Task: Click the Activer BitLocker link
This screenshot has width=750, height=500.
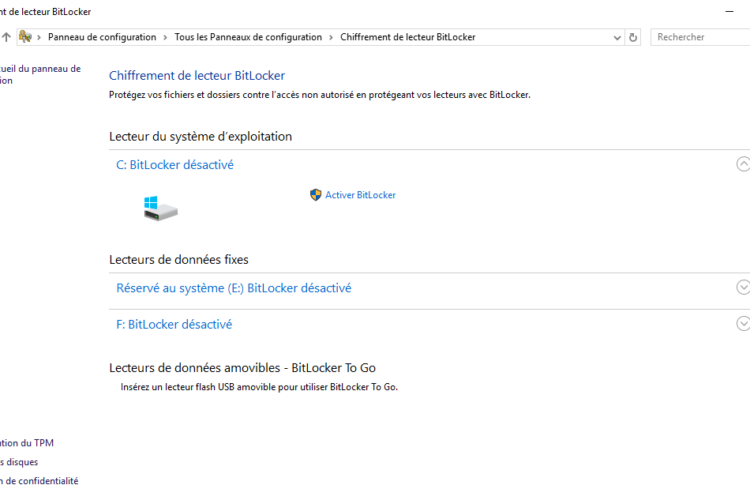Action: click(360, 195)
